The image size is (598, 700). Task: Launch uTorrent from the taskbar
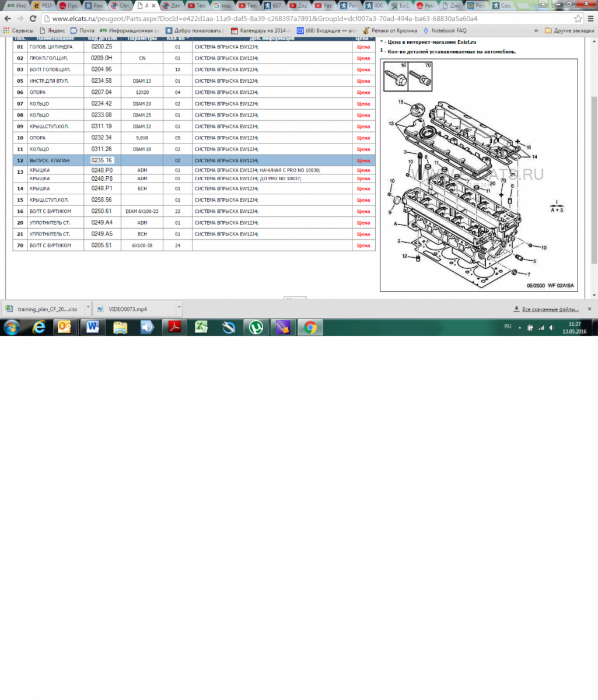click(256, 327)
